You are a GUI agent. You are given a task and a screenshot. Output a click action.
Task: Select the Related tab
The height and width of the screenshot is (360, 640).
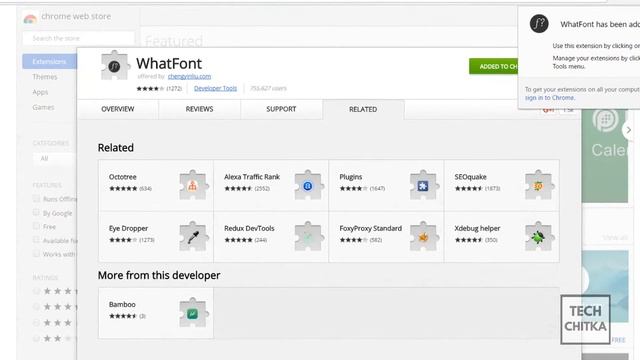(x=363, y=109)
